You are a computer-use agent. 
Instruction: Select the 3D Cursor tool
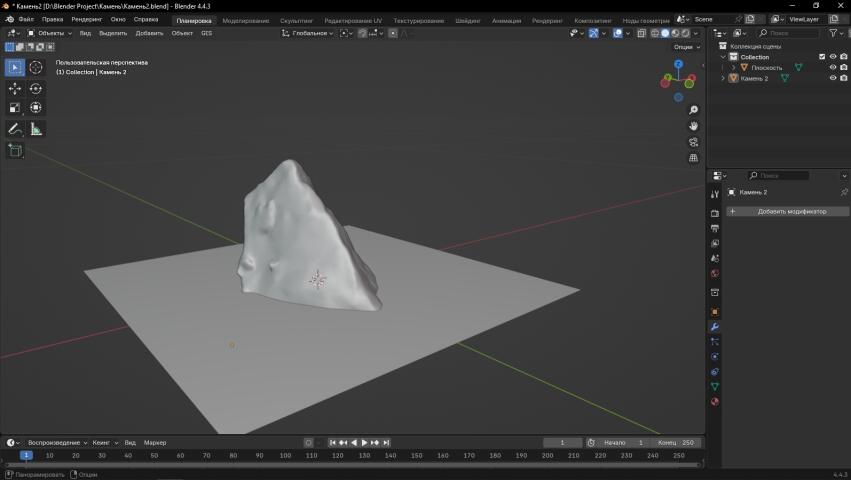point(36,67)
